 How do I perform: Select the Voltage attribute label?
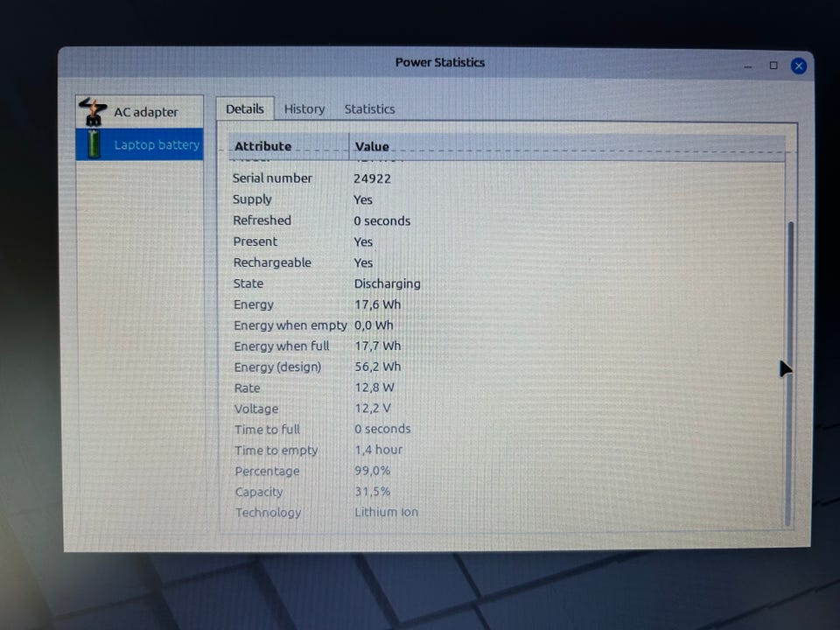(256, 409)
